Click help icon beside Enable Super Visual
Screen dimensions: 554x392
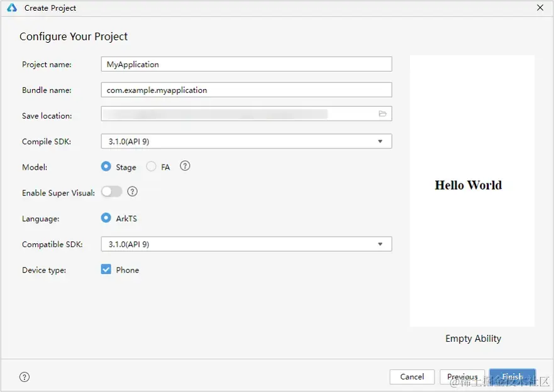[132, 192]
